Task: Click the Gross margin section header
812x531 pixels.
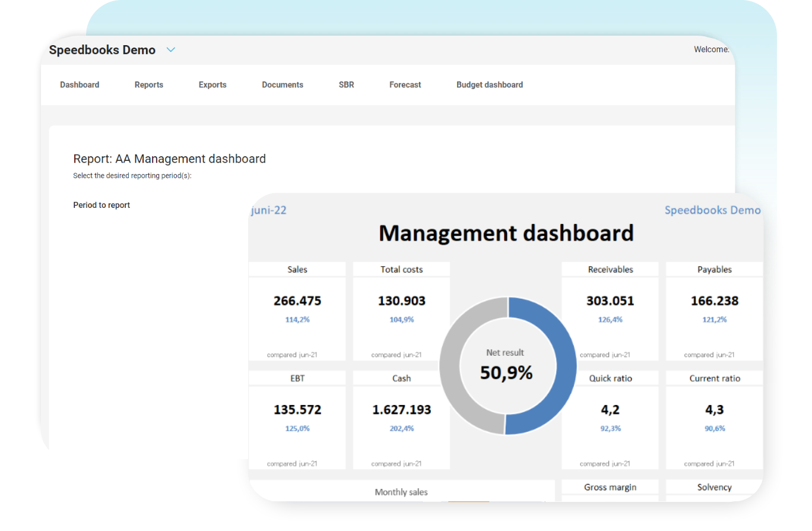Action: pos(610,487)
